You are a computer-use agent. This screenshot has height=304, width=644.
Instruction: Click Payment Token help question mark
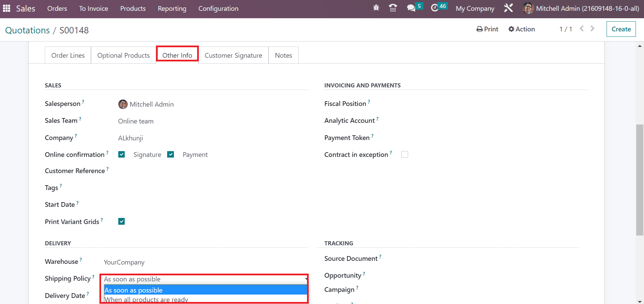[372, 136]
